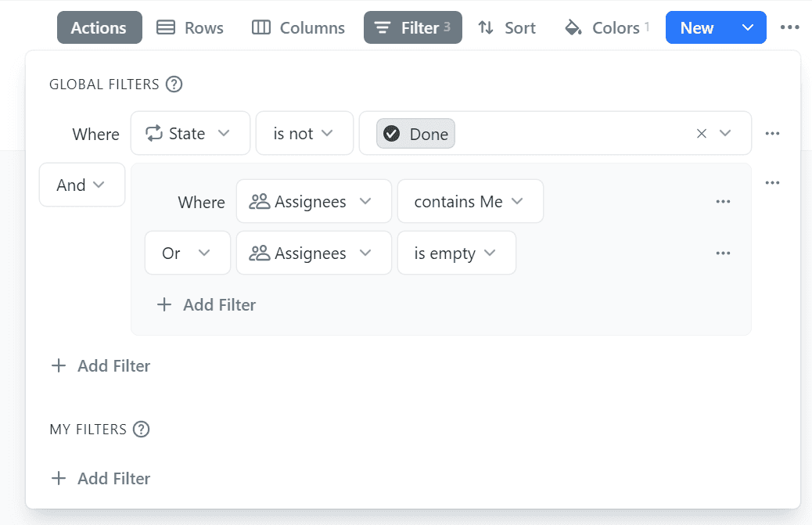
Task: Open the Sort options
Action: (x=506, y=27)
